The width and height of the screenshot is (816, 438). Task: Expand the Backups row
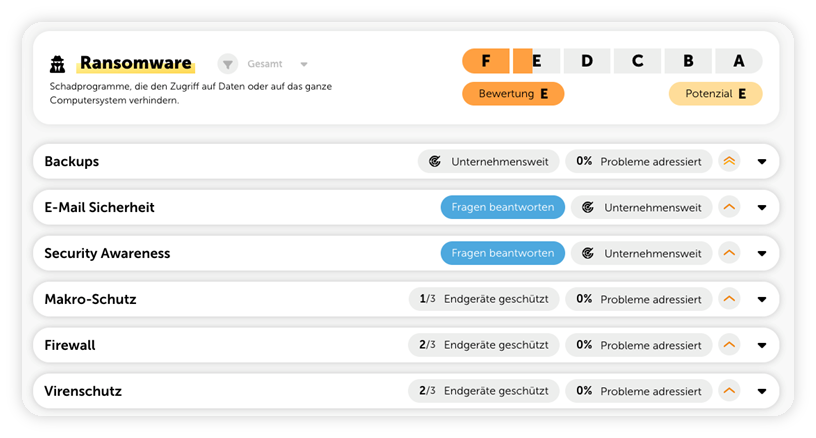(x=762, y=161)
